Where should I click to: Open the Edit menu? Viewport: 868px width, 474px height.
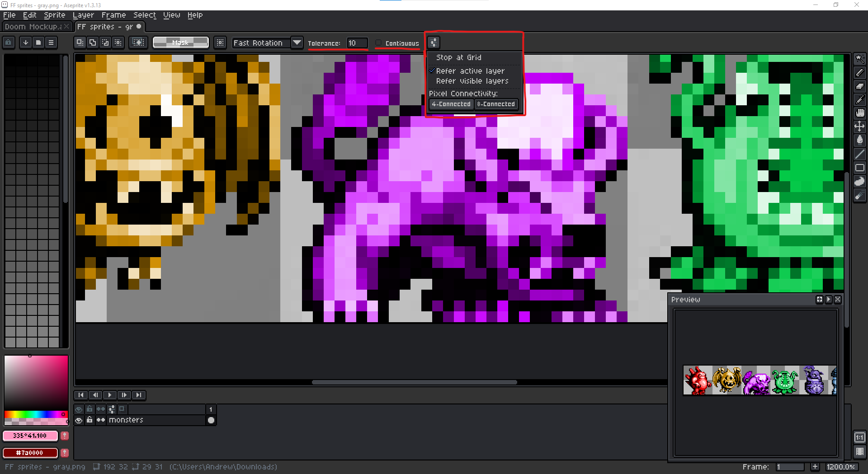pyautogui.click(x=30, y=15)
